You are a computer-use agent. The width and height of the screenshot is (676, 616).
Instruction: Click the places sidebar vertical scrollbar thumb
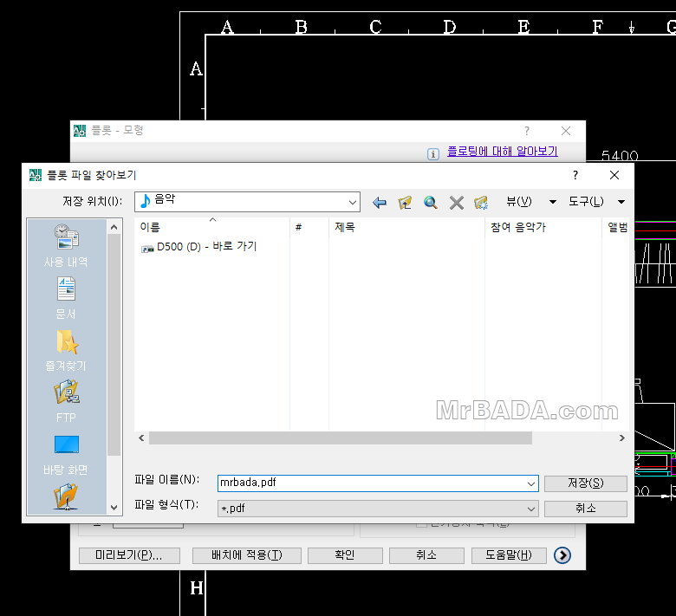pyautogui.click(x=114, y=345)
